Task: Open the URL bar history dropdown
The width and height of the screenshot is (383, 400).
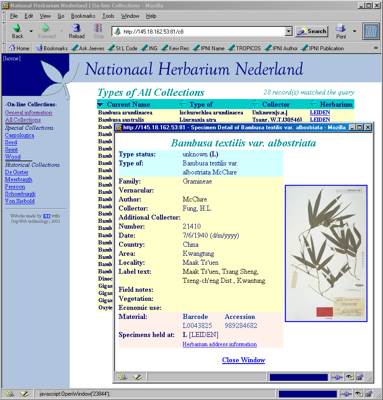Action: pyautogui.click(x=289, y=32)
